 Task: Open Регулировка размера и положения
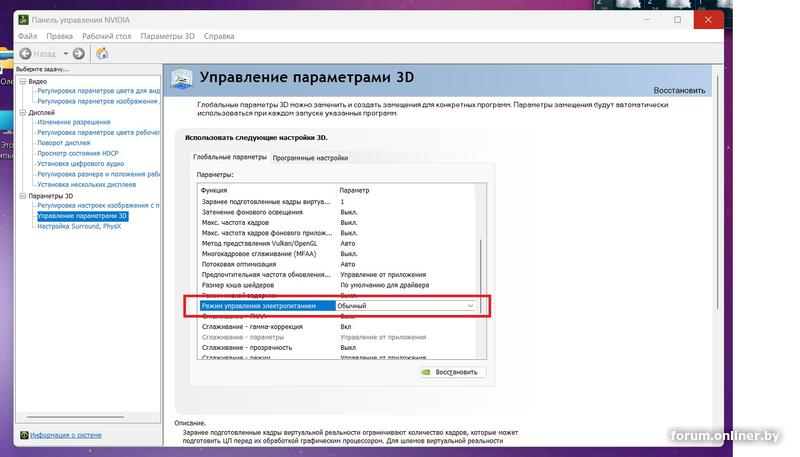click(x=98, y=174)
